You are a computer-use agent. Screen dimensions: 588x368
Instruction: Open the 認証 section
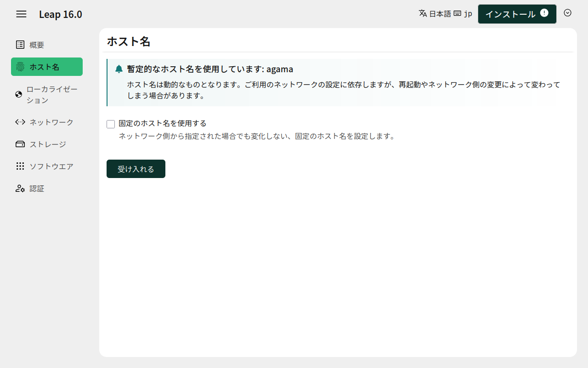coord(47,188)
